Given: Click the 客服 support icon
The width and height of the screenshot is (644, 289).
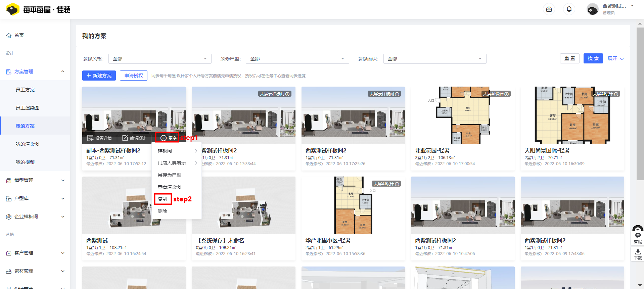Looking at the screenshot, I should tap(638, 238).
